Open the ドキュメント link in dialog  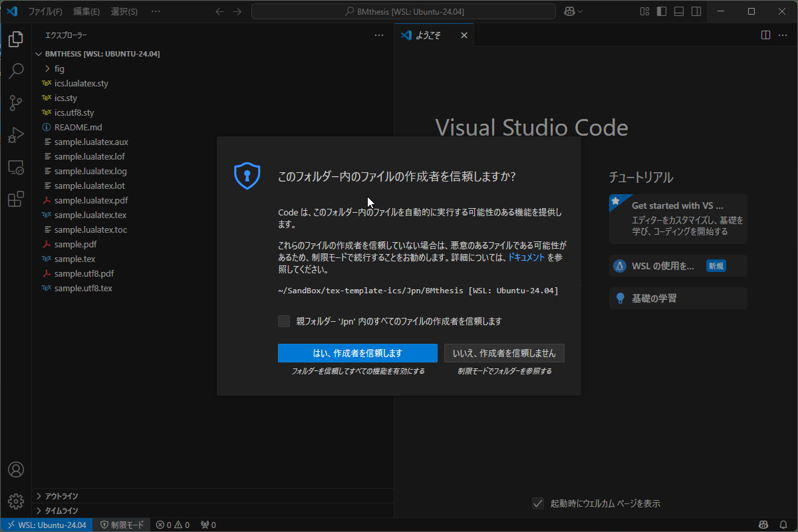pyautogui.click(x=527, y=257)
